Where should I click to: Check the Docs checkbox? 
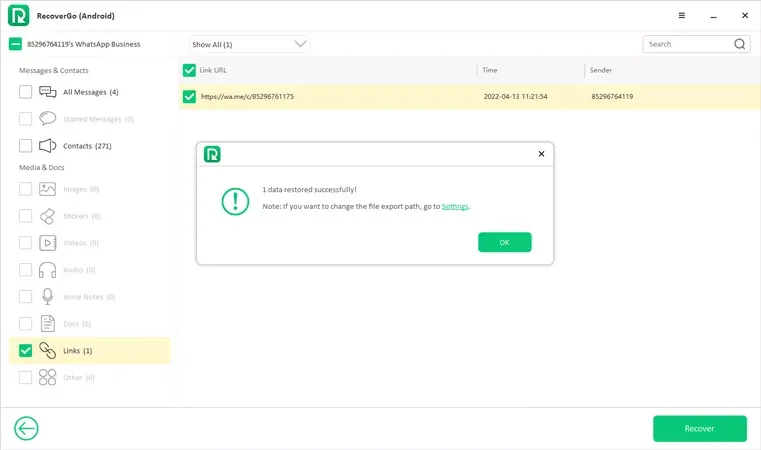pyautogui.click(x=25, y=323)
